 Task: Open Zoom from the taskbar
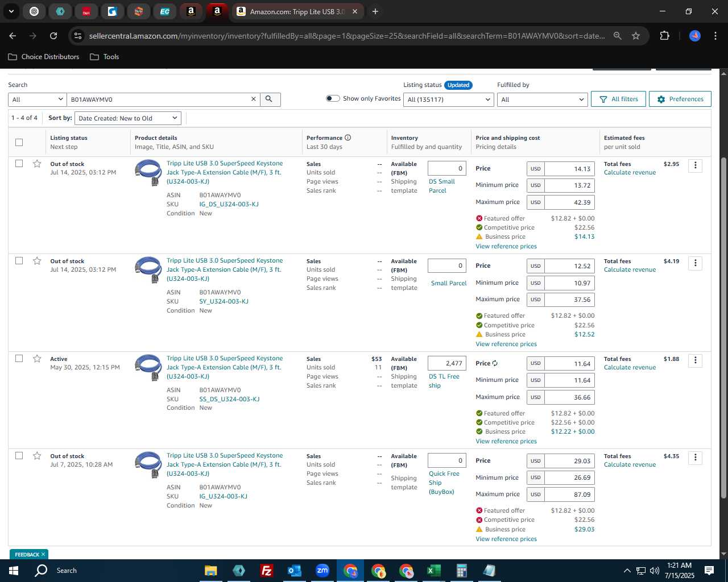coord(322,571)
